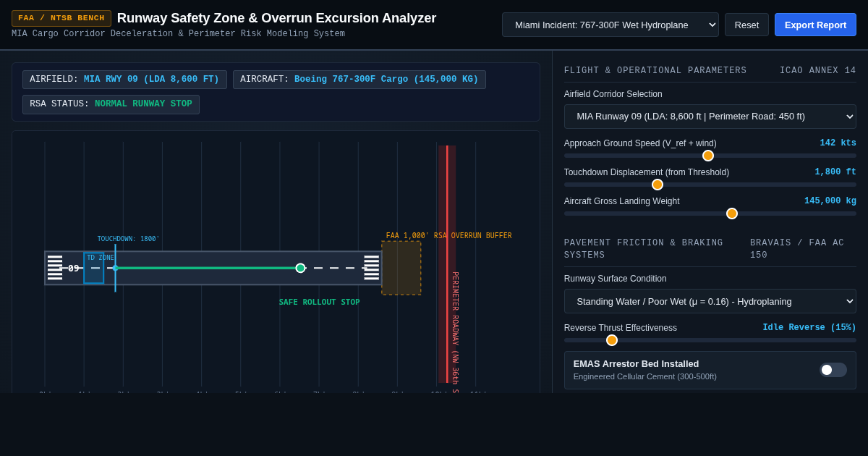Click the 142 kts speed value

(x=838, y=143)
